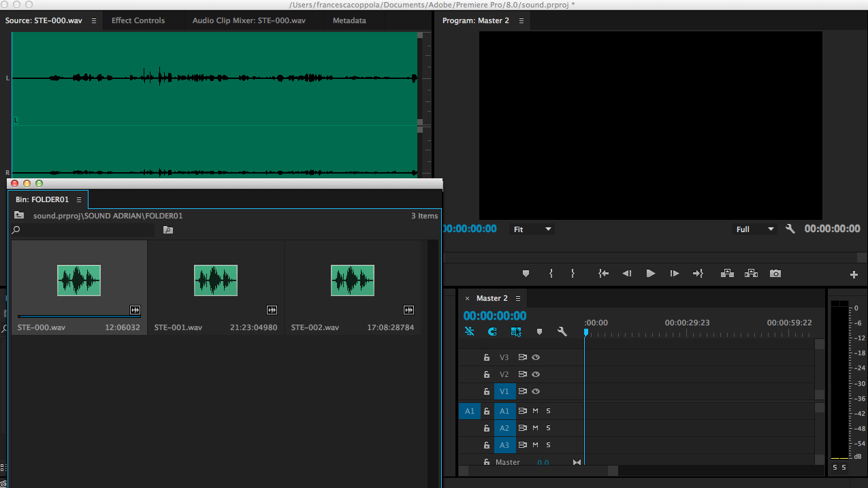Click timeline current timecode 00:00:00:00

click(495, 316)
